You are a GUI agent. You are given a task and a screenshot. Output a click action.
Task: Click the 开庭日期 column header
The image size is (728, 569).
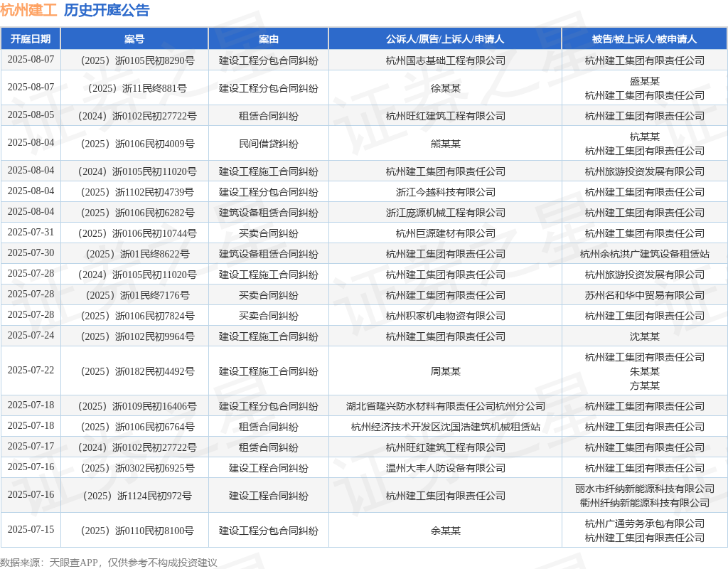point(31,39)
